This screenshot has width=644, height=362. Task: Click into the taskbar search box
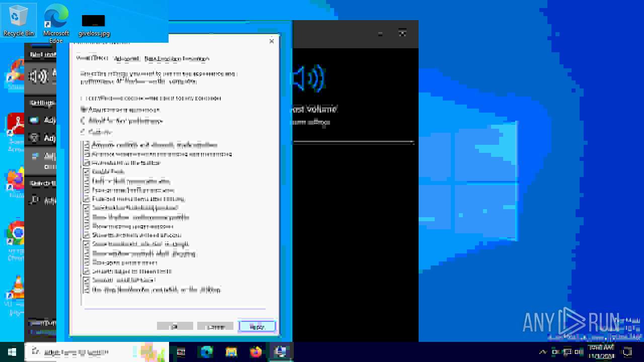point(96,352)
